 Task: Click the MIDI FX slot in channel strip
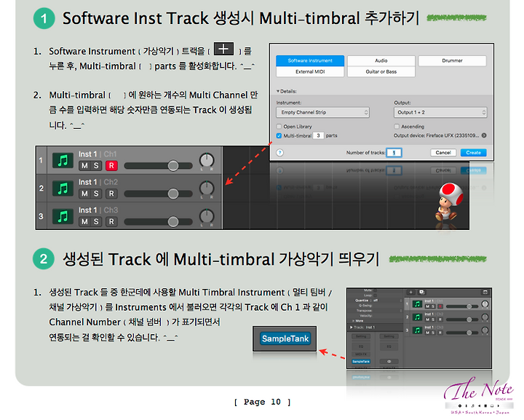(361, 354)
